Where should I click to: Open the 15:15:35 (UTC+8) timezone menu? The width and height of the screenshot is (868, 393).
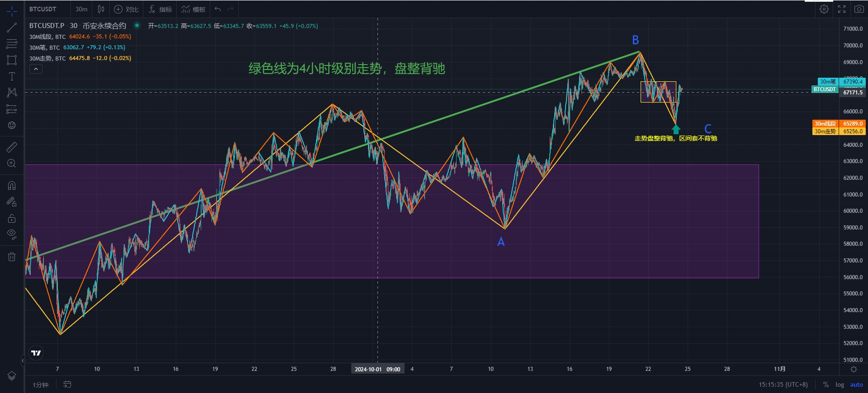click(x=783, y=385)
